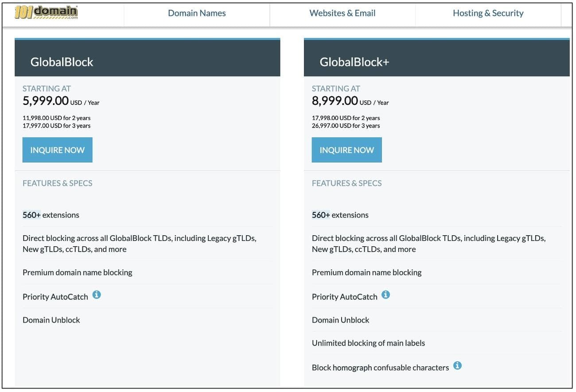Image resolution: width=576 pixels, height=392 pixels.
Task: Click Priority AutoCatch info icon in GlobalBlock+ card
Action: (386, 295)
